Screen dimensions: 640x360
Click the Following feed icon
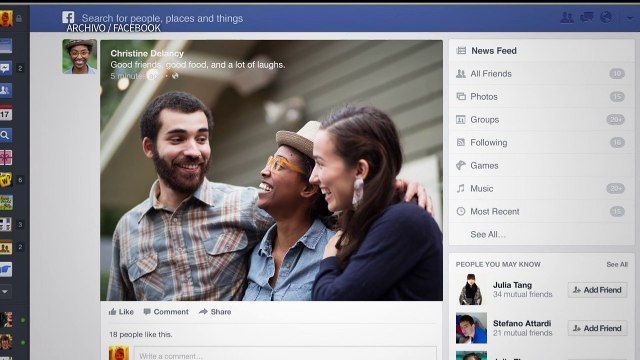(x=461, y=142)
